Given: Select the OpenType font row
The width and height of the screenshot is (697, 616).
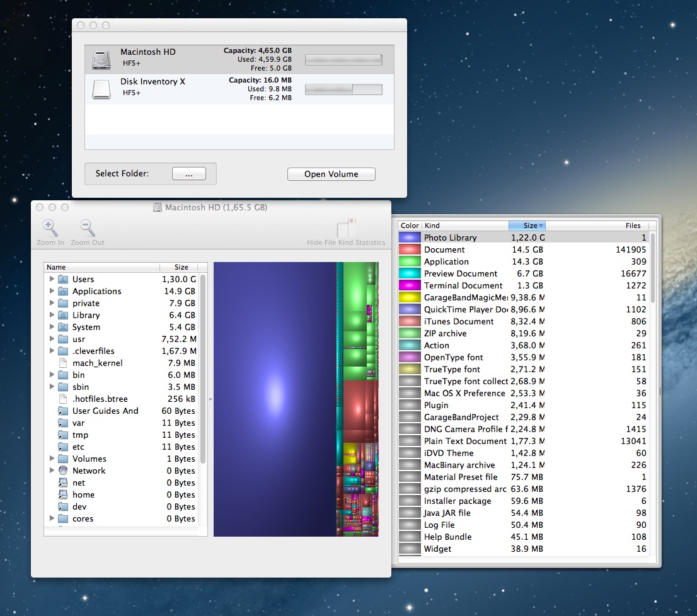Looking at the screenshot, I should tap(523, 358).
